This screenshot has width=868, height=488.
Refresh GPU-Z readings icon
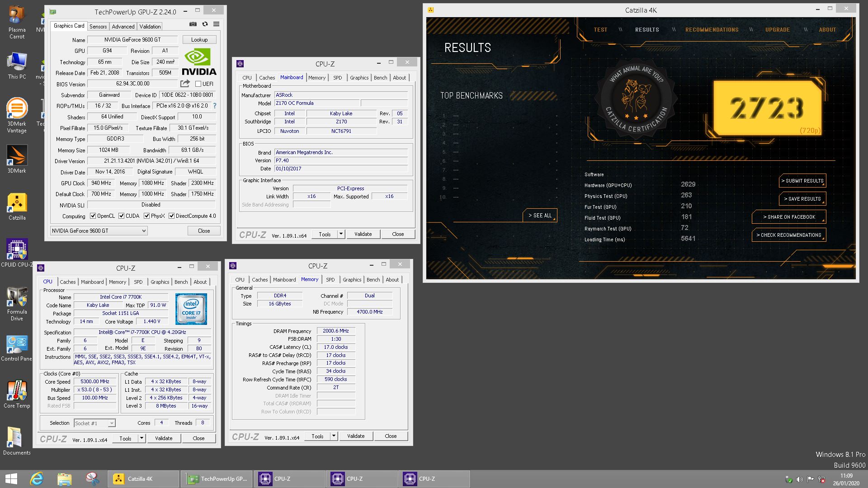(x=205, y=24)
